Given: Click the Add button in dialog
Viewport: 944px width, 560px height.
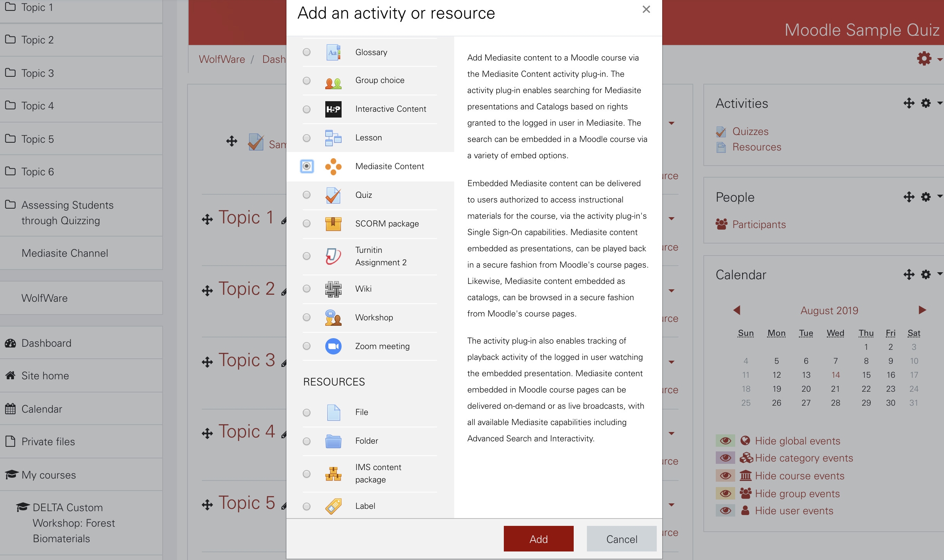Looking at the screenshot, I should 538,539.
